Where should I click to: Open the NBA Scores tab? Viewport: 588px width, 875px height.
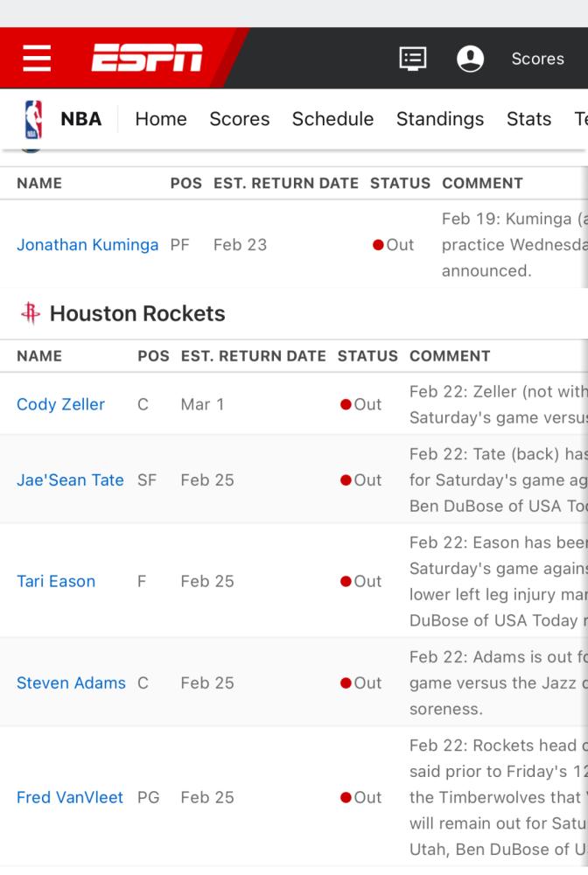(240, 119)
